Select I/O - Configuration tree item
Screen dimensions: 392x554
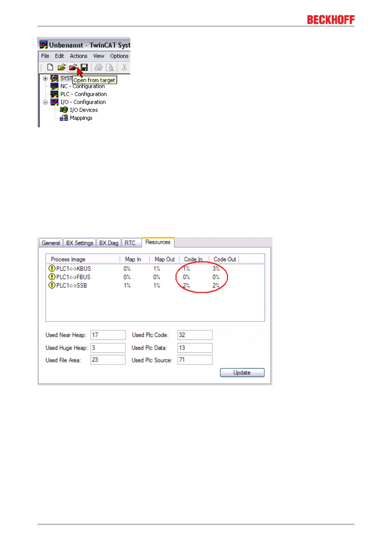83,102
